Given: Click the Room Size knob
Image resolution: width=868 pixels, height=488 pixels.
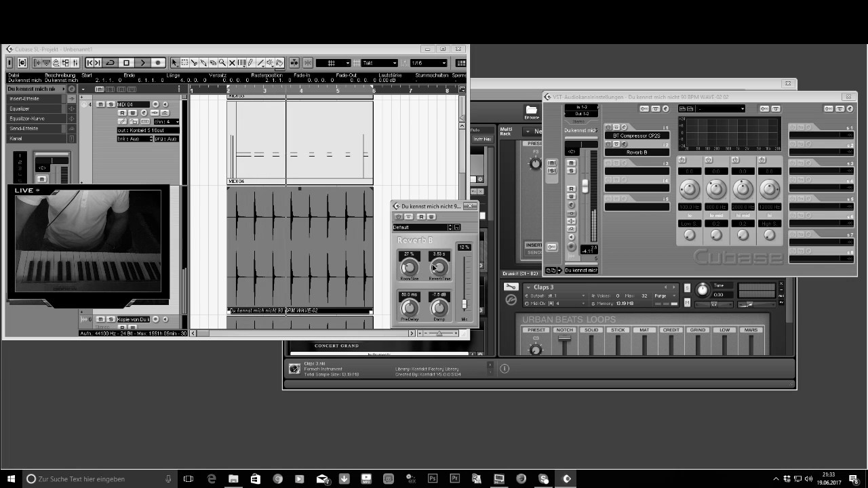Looking at the screenshot, I should [409, 268].
